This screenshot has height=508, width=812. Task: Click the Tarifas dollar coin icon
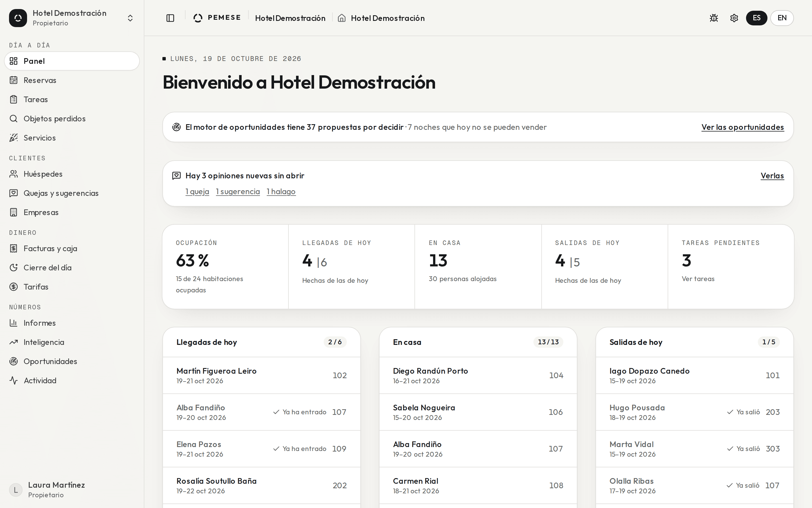14,287
